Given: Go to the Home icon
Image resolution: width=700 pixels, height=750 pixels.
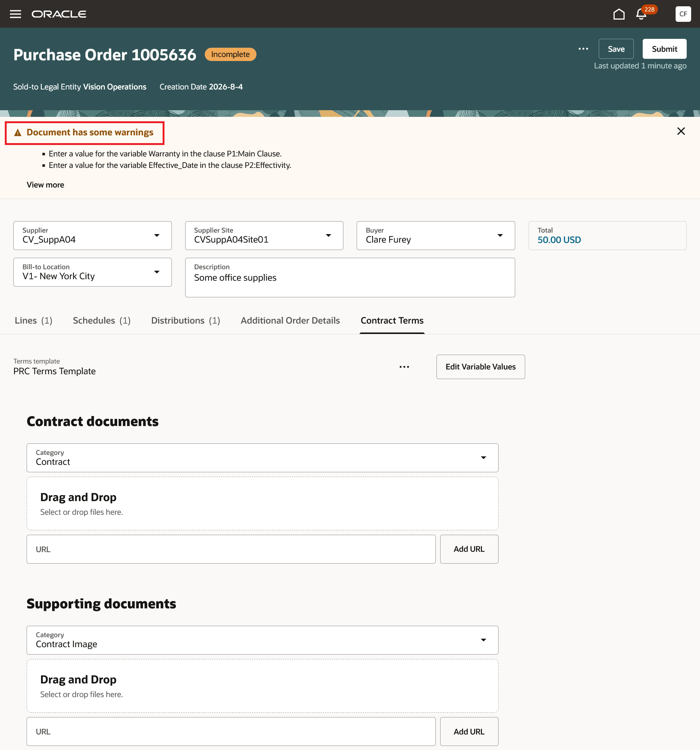Looking at the screenshot, I should pyautogui.click(x=619, y=14).
